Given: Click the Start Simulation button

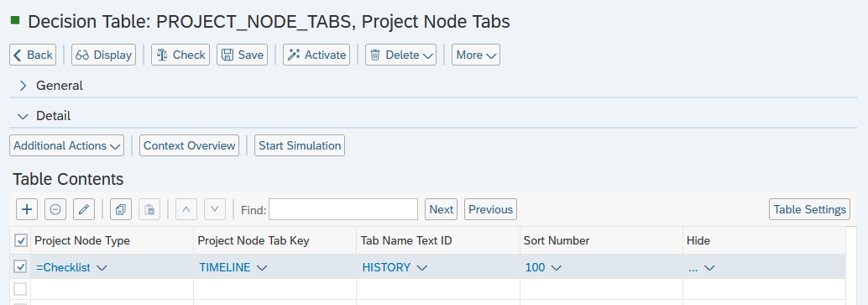Looking at the screenshot, I should click(300, 145).
